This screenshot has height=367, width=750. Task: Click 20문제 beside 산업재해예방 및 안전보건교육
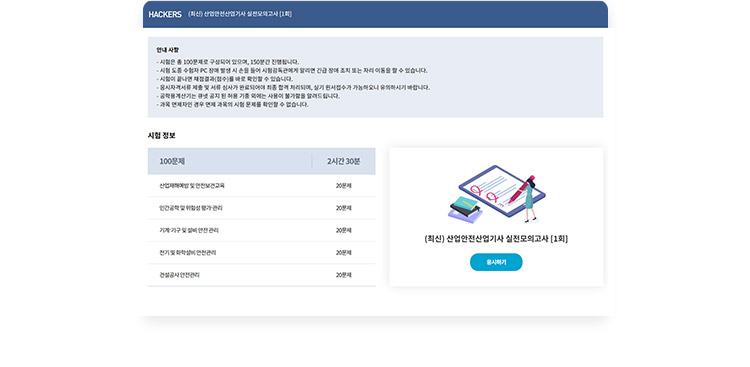(343, 186)
